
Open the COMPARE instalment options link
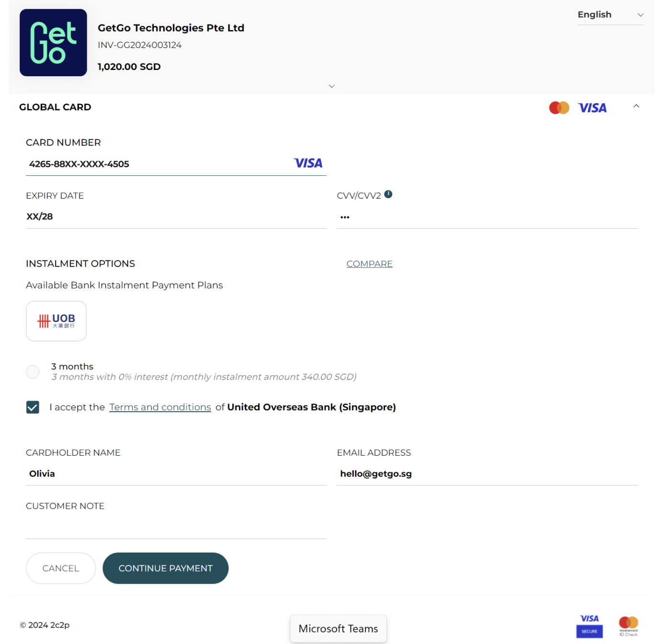[369, 264]
